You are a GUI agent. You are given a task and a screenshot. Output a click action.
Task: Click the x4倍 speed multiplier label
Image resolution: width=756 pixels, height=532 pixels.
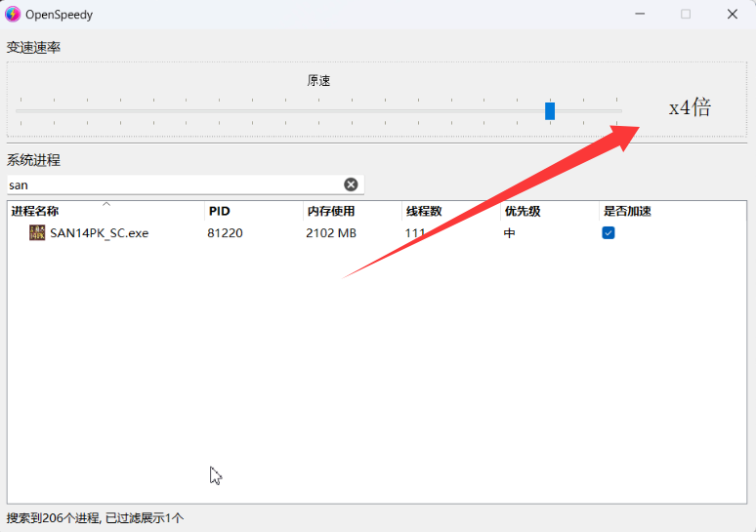coord(690,108)
